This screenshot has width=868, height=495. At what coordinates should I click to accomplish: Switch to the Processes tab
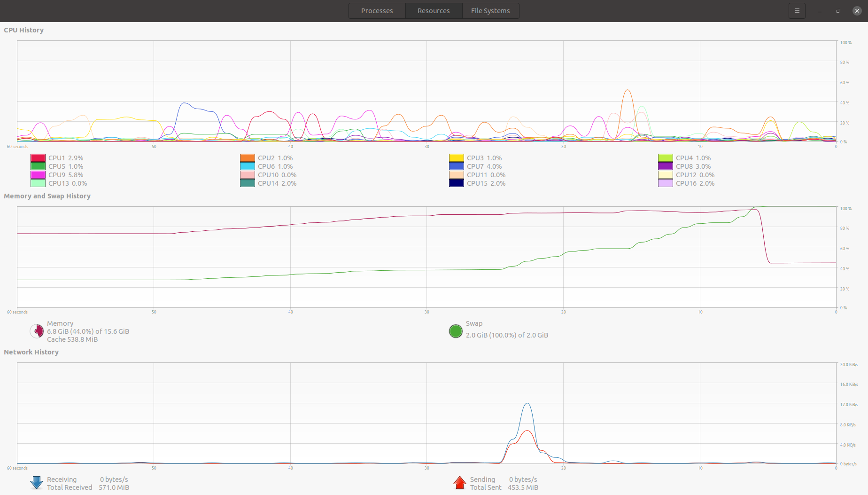pos(377,10)
